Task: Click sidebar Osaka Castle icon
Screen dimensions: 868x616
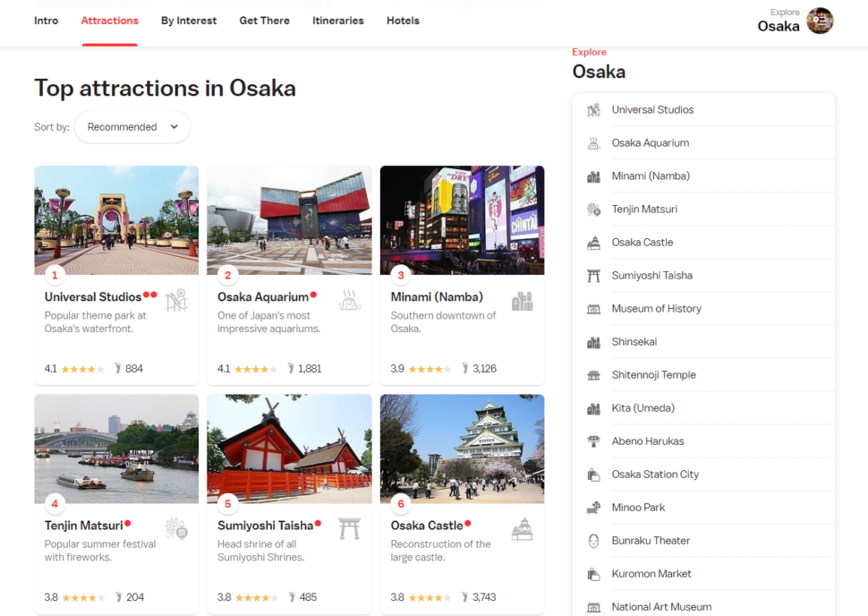Action: (x=593, y=243)
